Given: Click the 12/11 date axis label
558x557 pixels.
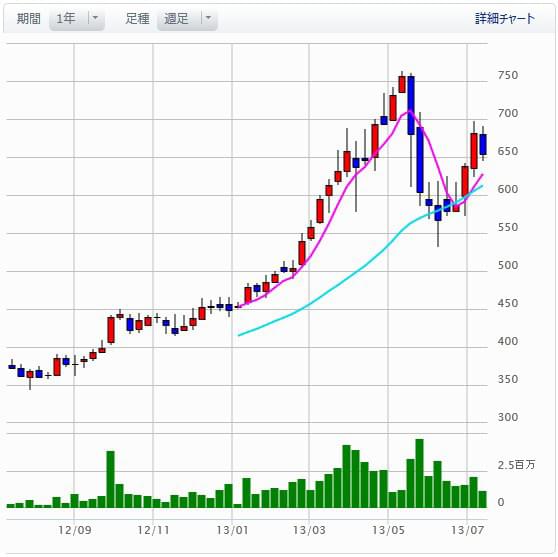Looking at the screenshot, I should pyautogui.click(x=153, y=530).
